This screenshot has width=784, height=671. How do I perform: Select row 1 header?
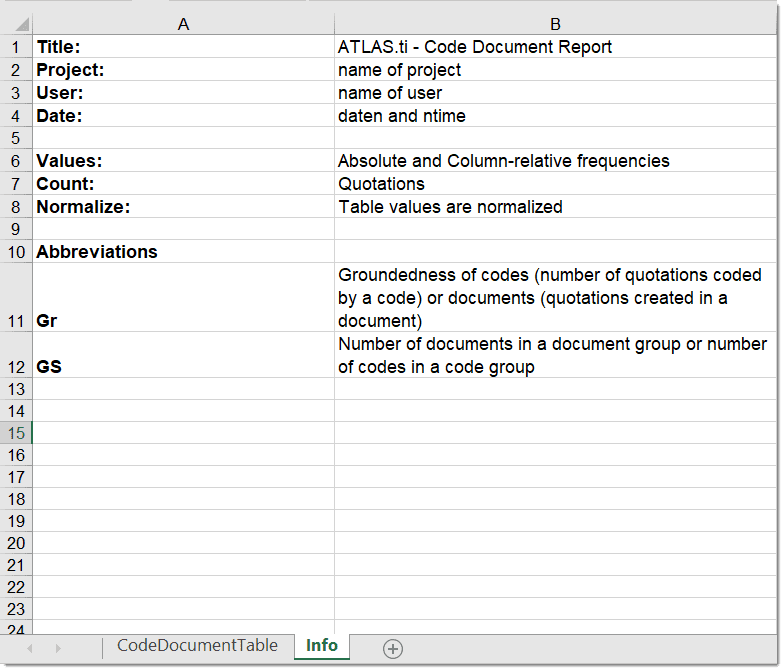(x=16, y=46)
